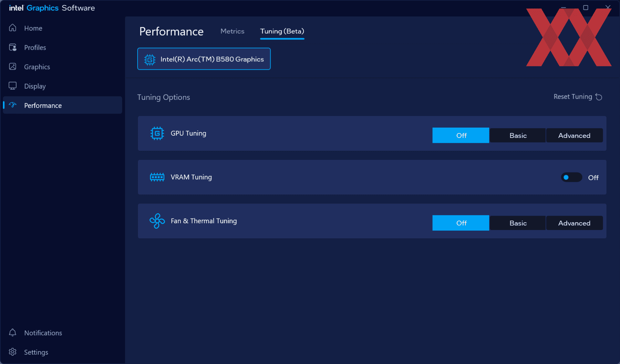Select Performance in the sidebar
The width and height of the screenshot is (620, 364).
pyautogui.click(x=63, y=105)
